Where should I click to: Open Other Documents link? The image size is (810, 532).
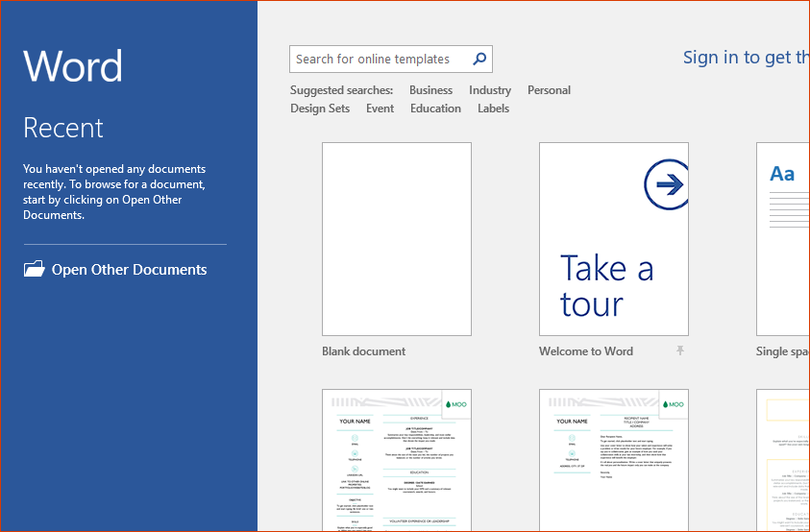[x=129, y=270]
